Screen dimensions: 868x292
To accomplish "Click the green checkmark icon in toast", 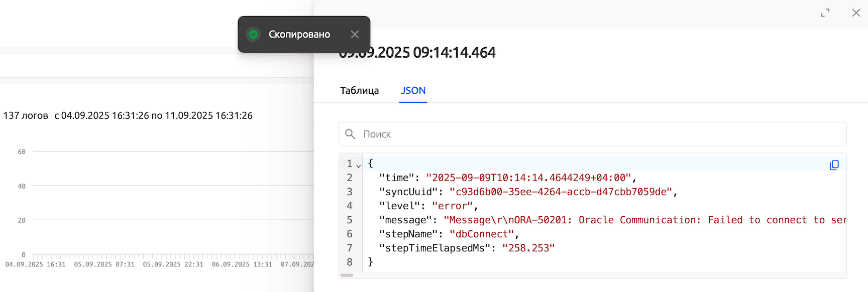I will pos(253,34).
